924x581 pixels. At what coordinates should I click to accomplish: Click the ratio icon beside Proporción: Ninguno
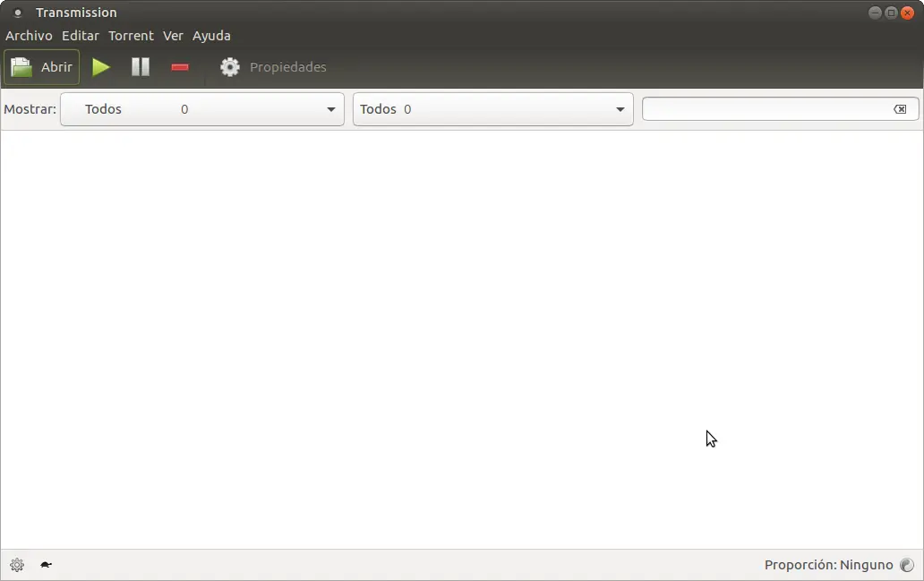(x=907, y=565)
